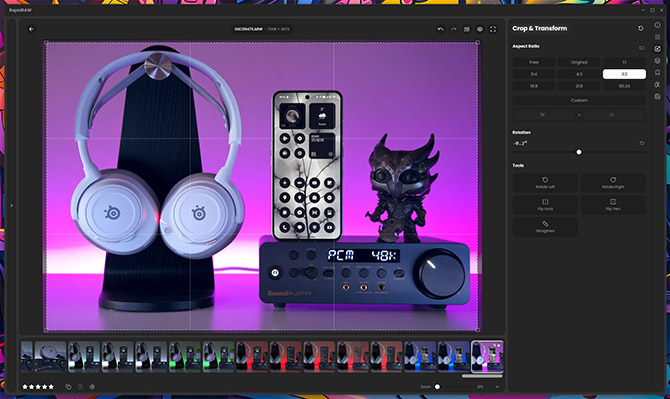
Task: Toggle the eye preview of the original
Action: [x=480, y=29]
